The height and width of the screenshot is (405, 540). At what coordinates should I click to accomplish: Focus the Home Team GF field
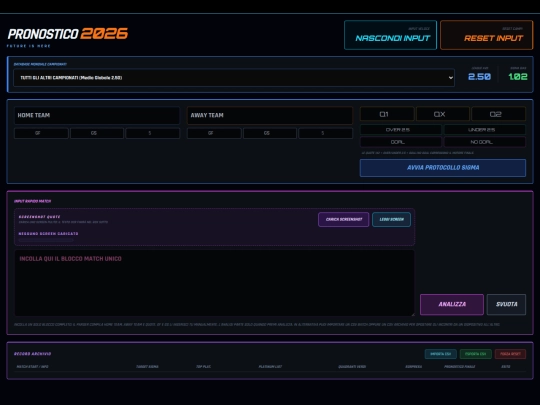41,133
